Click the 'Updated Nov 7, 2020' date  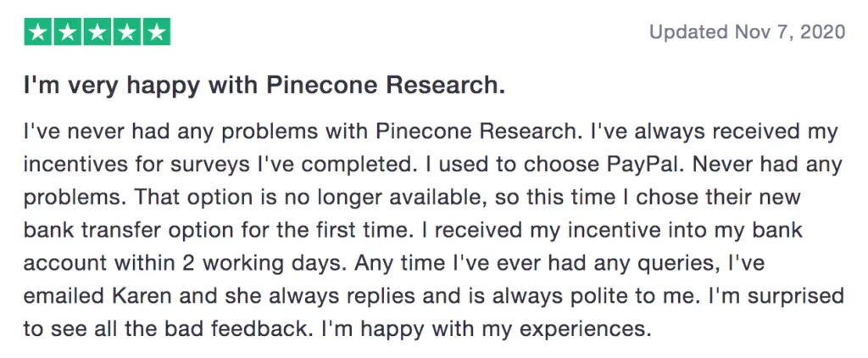[x=747, y=31]
